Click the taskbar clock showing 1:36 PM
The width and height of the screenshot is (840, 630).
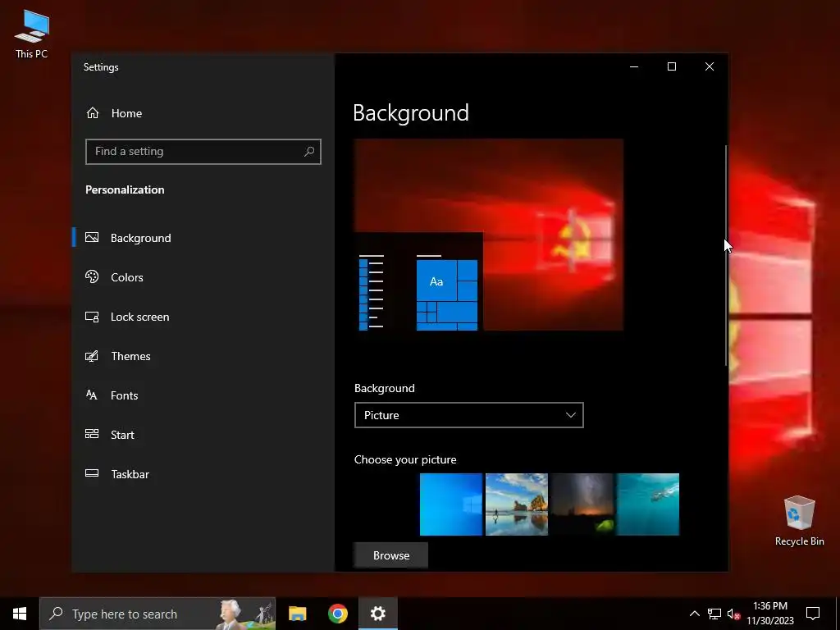[770, 614]
